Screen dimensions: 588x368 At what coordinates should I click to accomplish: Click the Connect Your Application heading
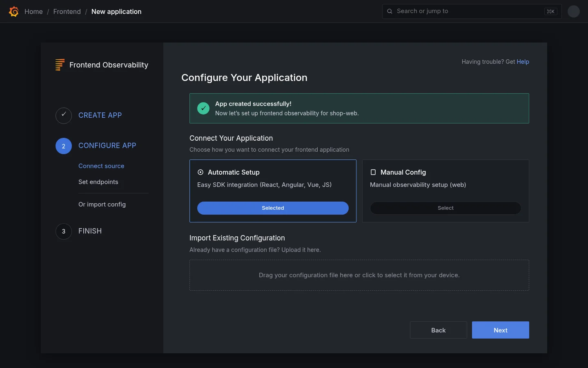click(x=231, y=138)
